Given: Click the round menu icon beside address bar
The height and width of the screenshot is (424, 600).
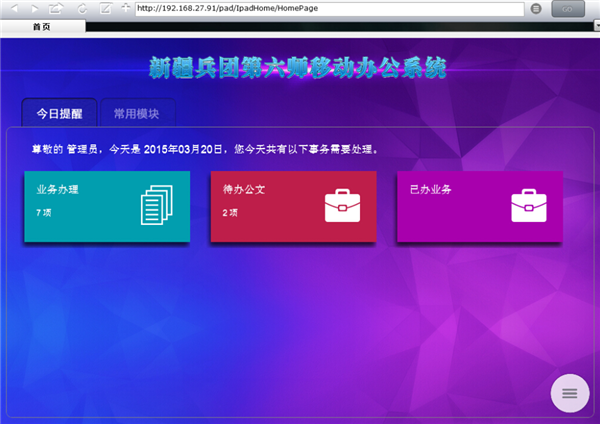Looking at the screenshot, I should click(x=536, y=8).
